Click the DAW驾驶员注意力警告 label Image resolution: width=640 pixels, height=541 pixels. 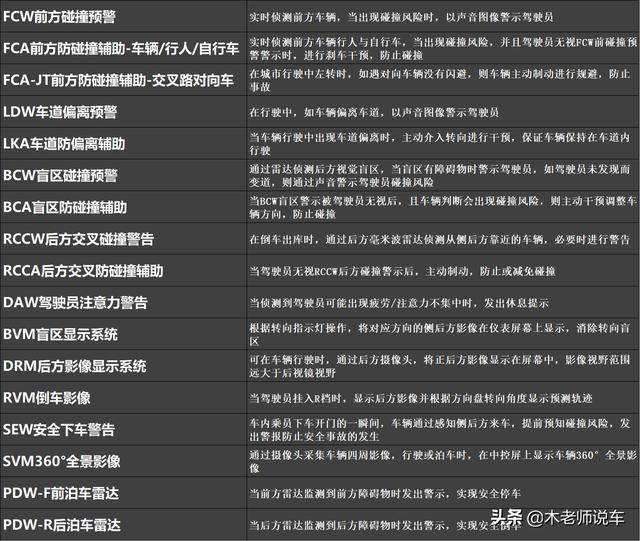pyautogui.click(x=75, y=303)
